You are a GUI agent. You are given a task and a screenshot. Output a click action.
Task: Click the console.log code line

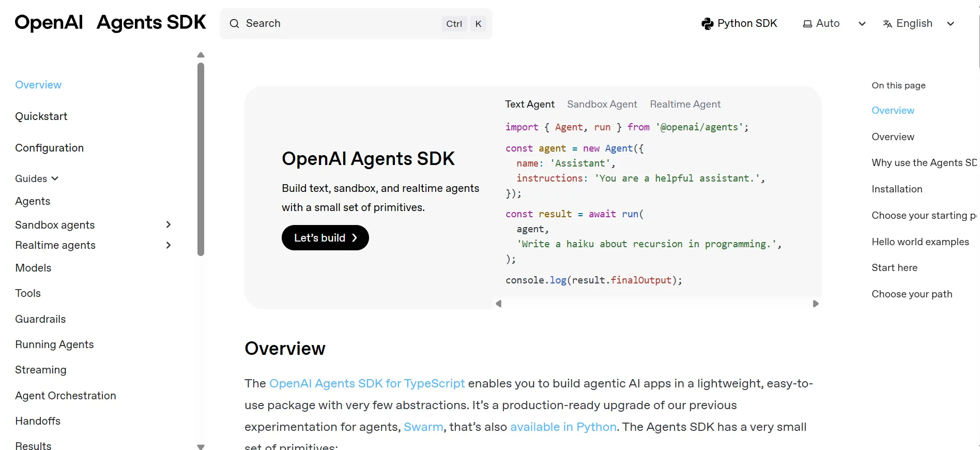[594, 280]
